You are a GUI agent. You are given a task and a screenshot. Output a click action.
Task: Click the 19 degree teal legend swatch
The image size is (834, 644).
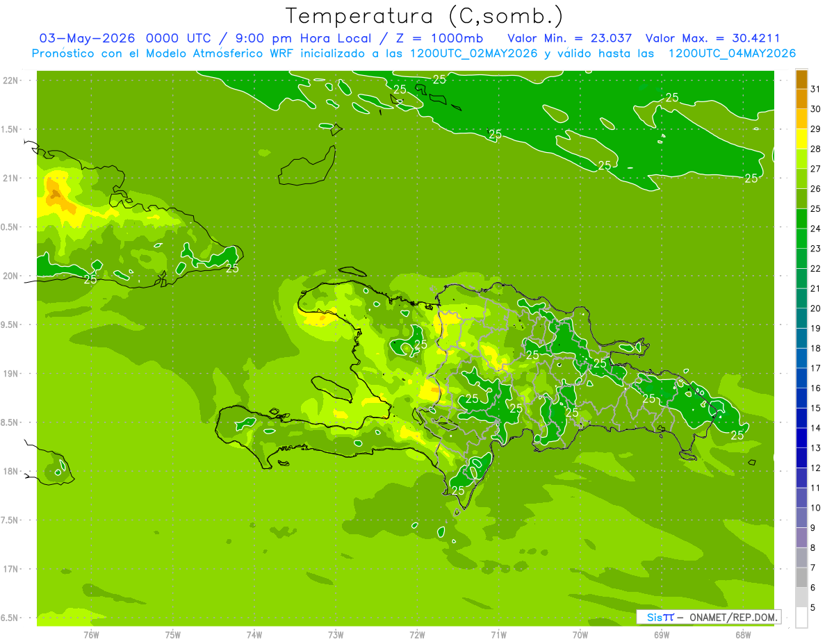[x=801, y=318]
